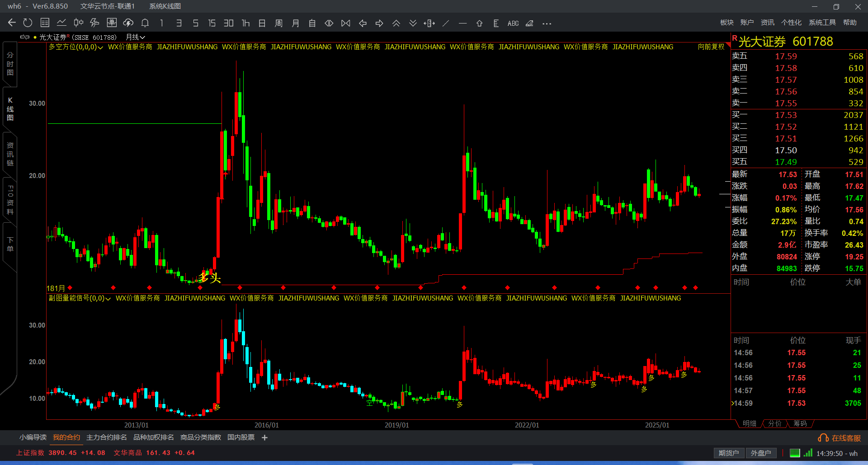This screenshot has height=465, width=868.
Task: Set the 5-minute period
Action: point(195,23)
